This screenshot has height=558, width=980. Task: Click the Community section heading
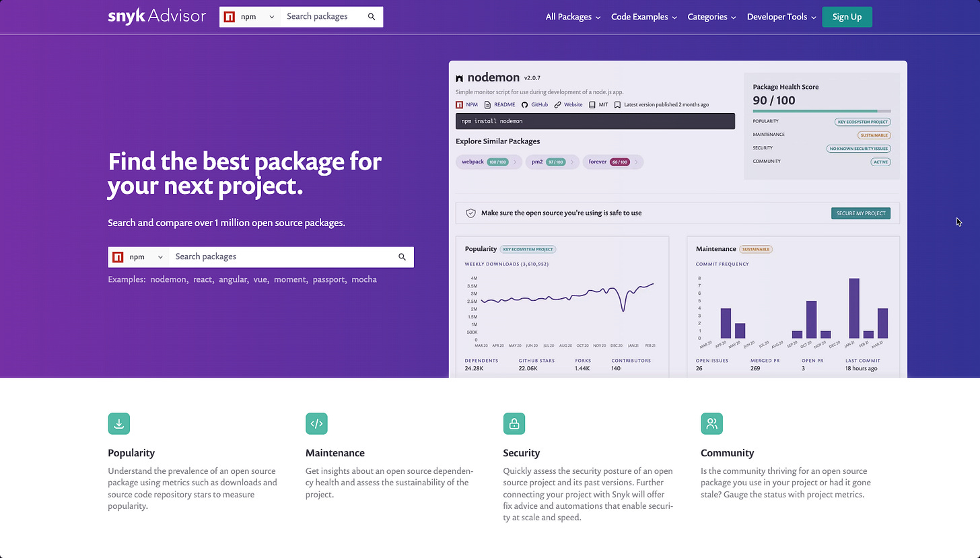[727, 453]
